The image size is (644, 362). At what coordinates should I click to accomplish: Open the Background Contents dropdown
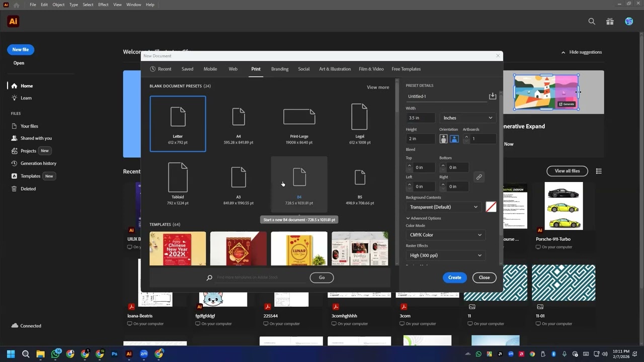(443, 207)
